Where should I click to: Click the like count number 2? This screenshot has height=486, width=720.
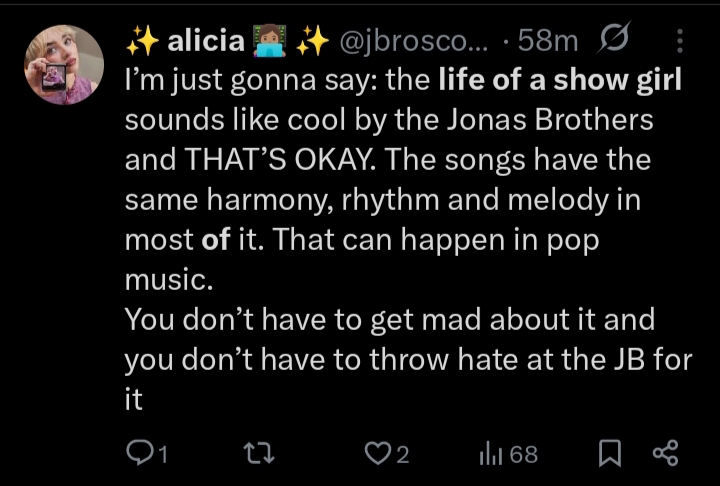point(402,455)
